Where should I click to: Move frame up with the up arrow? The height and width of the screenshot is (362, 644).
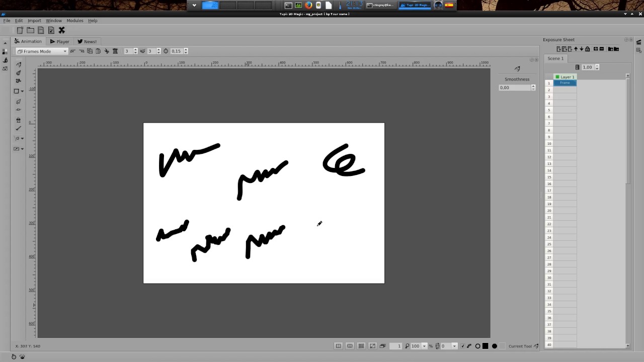576,49
